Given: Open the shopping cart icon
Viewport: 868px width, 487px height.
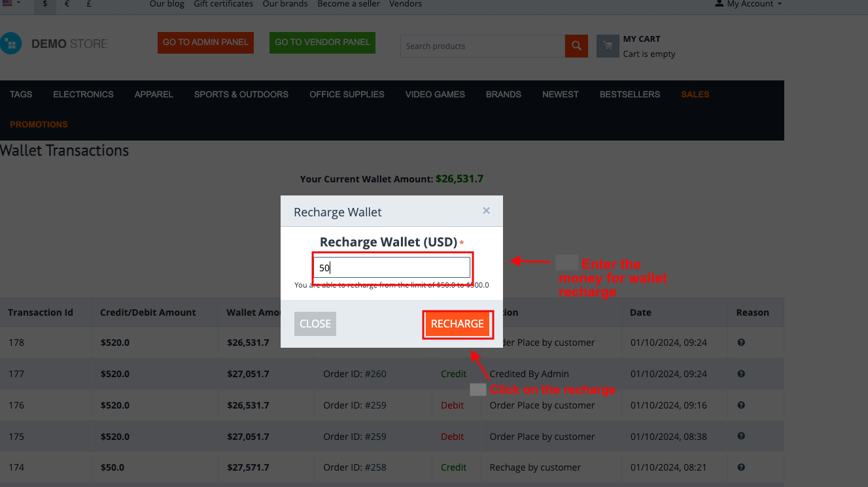Looking at the screenshot, I should [x=608, y=46].
